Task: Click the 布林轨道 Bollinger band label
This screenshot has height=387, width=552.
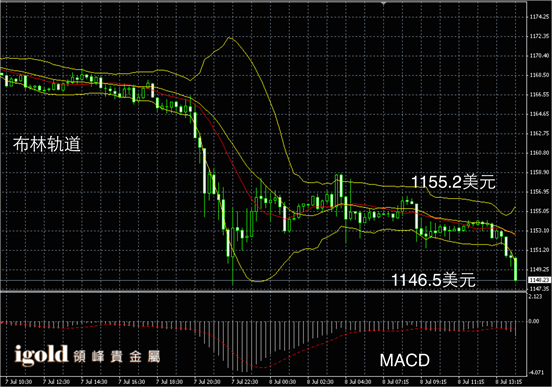Action: pos(47,144)
